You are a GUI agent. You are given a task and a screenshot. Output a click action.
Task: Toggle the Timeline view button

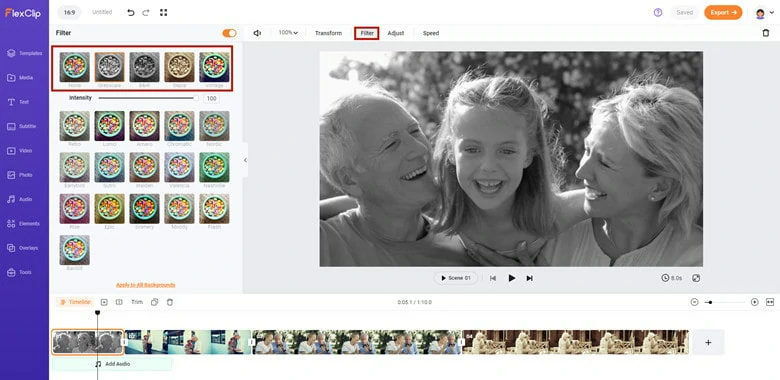point(75,302)
